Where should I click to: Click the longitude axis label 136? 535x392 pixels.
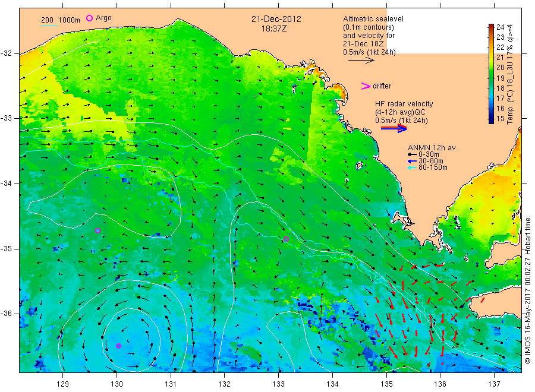click(440, 384)
